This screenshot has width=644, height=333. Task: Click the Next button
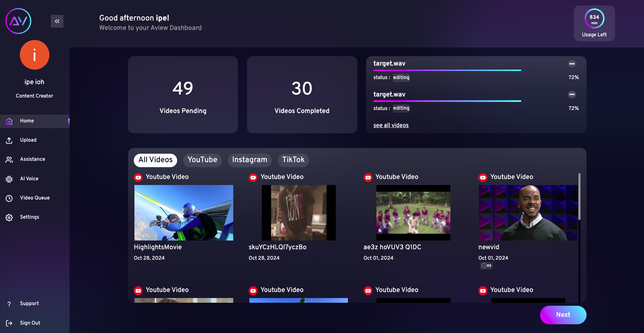click(563, 315)
